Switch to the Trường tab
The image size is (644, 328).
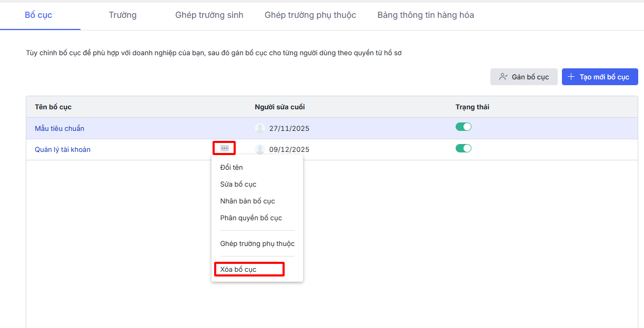click(x=123, y=15)
